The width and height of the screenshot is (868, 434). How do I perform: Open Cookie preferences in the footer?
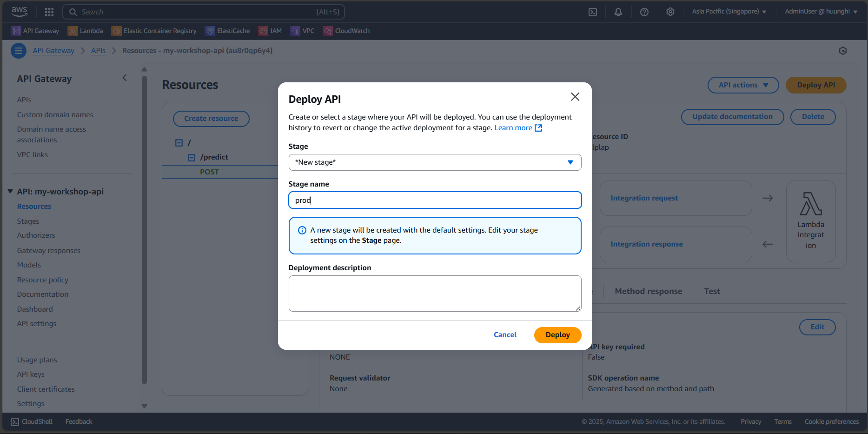click(x=831, y=422)
